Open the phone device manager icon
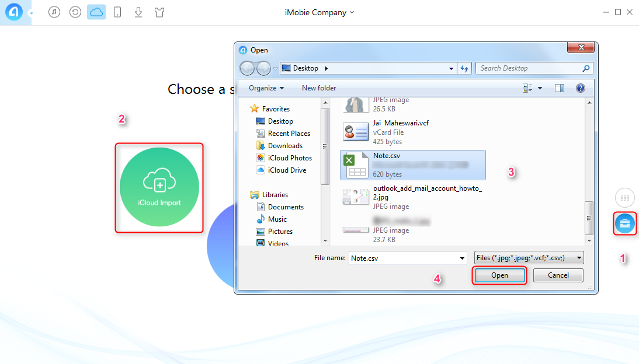This screenshot has height=364, width=639. pyautogui.click(x=117, y=12)
